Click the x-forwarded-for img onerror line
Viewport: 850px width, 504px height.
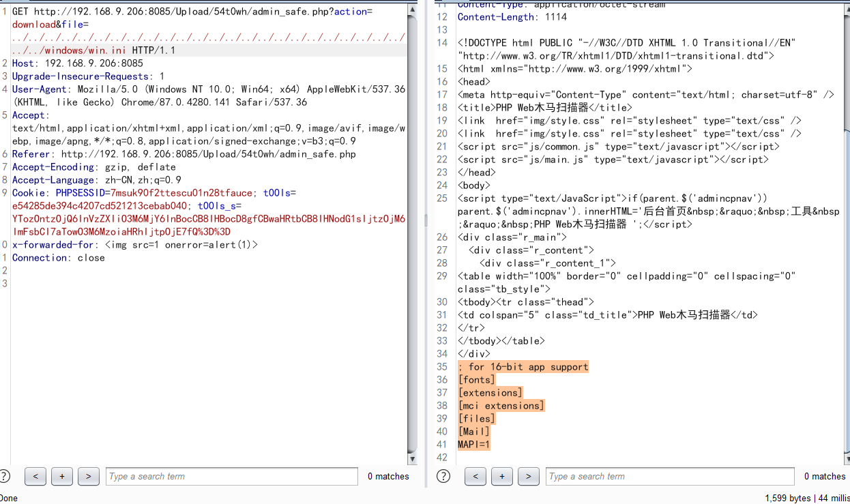(135, 245)
